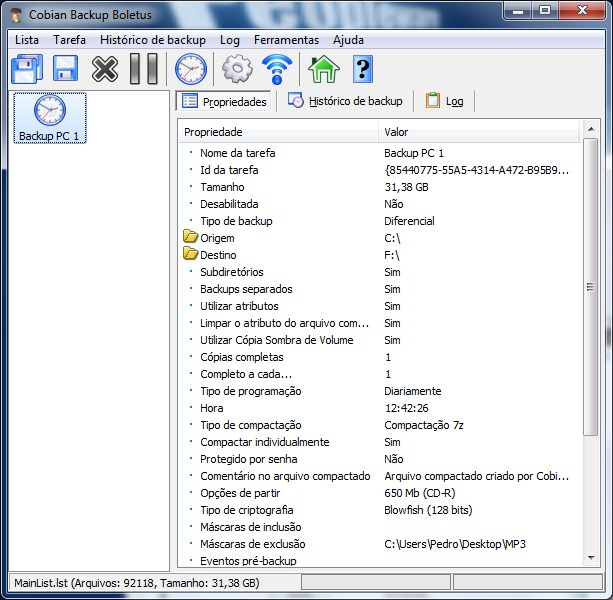The width and height of the screenshot is (613, 600).
Task: Open the Ajuda menu
Action: click(348, 40)
